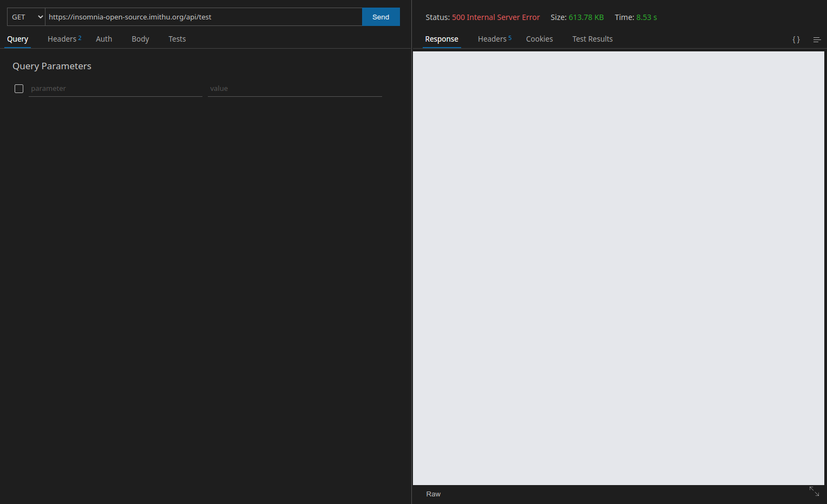View the Tests tab

177,38
